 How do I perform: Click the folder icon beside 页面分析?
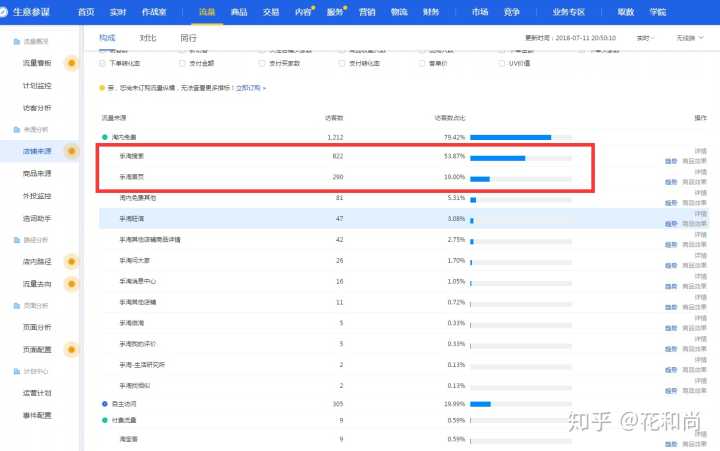pos(14,306)
